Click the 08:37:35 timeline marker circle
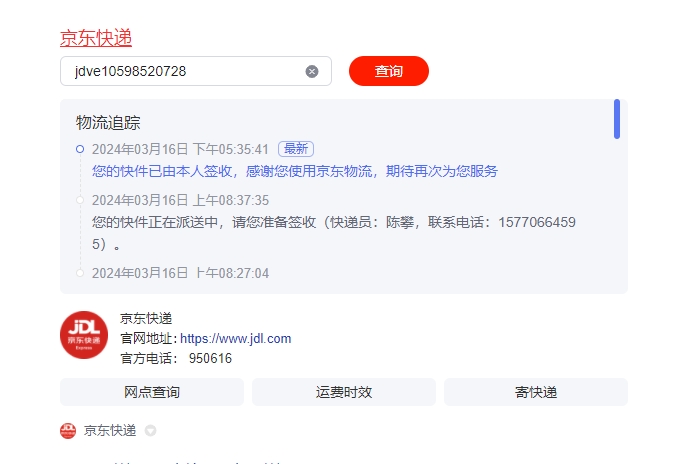 80,200
